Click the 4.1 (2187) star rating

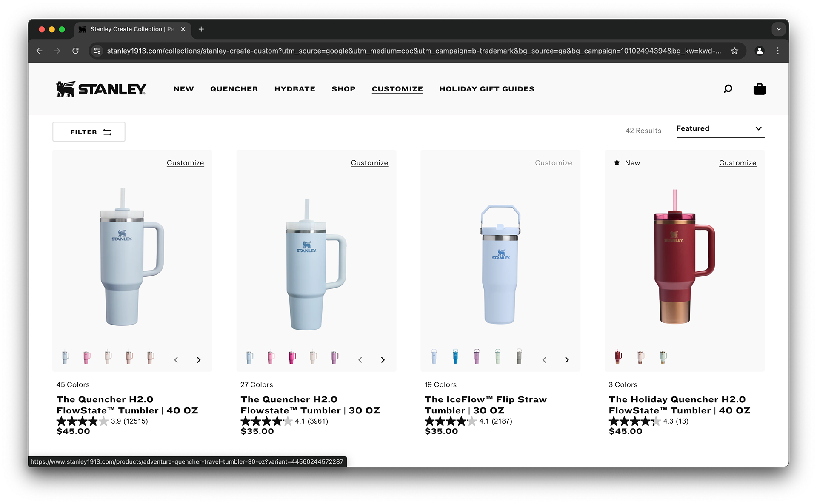point(468,421)
